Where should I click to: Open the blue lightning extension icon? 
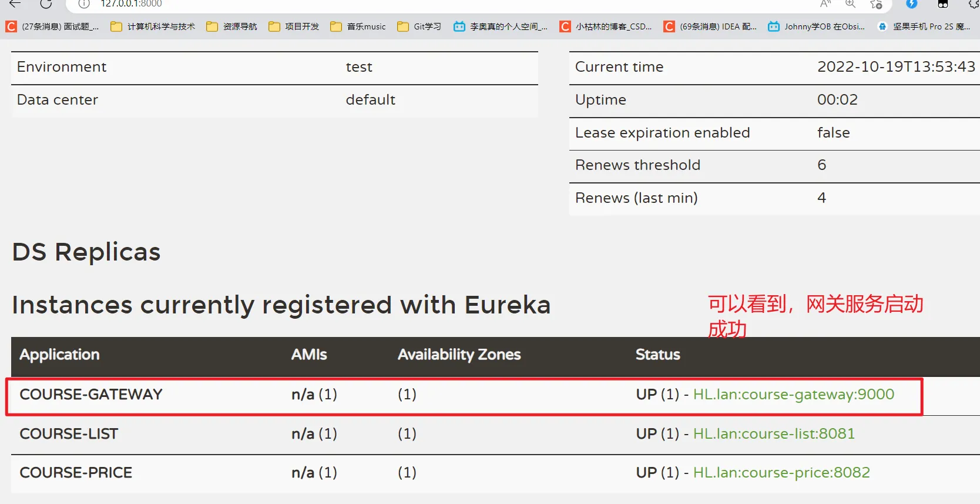(911, 4)
